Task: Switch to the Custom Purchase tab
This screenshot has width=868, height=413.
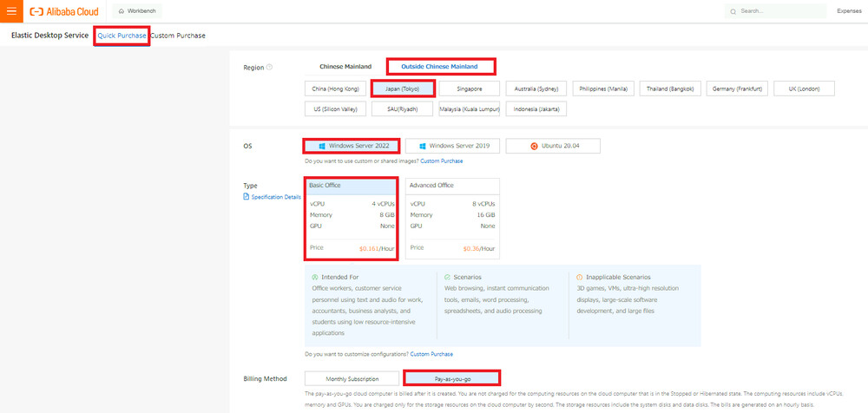Action: pyautogui.click(x=178, y=36)
